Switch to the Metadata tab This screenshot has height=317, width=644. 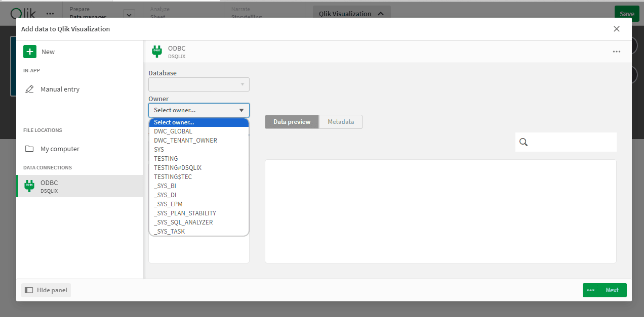click(x=340, y=121)
